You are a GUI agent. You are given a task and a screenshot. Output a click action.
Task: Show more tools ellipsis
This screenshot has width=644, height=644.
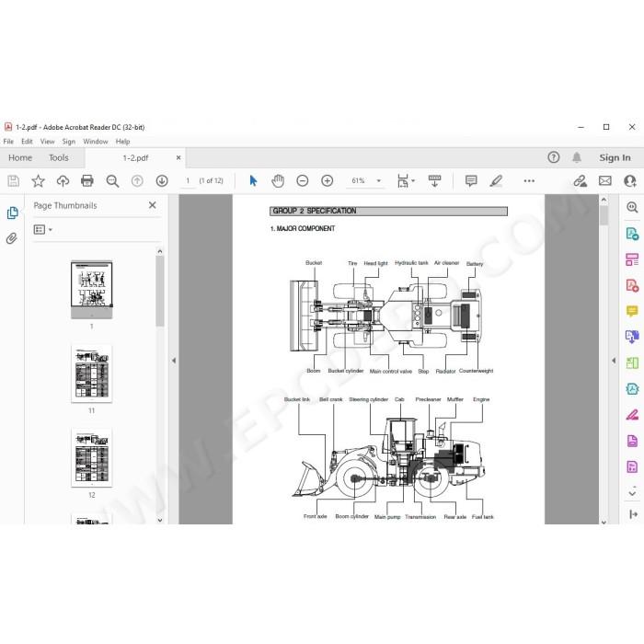coord(529,180)
